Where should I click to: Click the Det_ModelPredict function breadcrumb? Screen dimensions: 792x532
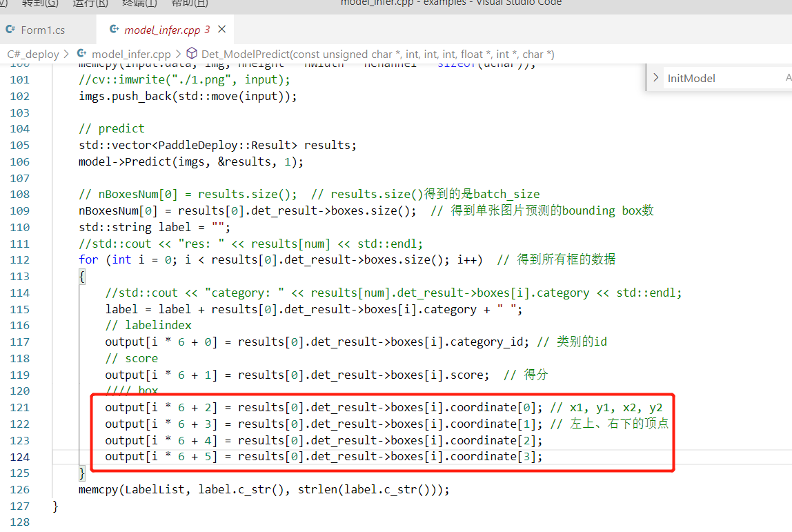pos(377,54)
